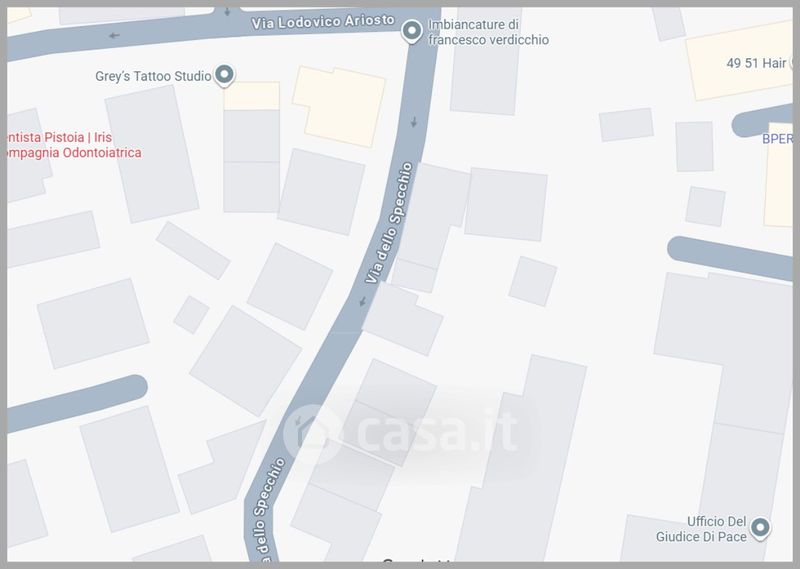Click the small down arrow at top road junction
Screen dimensions: 800x569
pos(228,11)
